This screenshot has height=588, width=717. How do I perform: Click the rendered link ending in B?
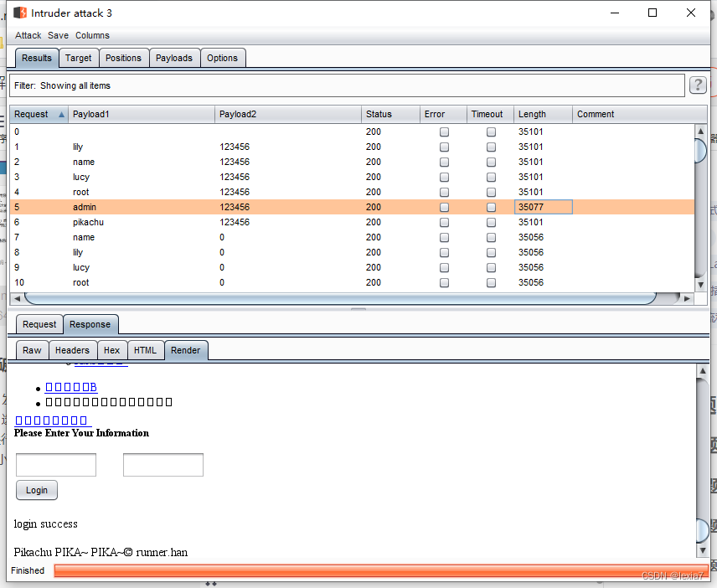point(71,387)
